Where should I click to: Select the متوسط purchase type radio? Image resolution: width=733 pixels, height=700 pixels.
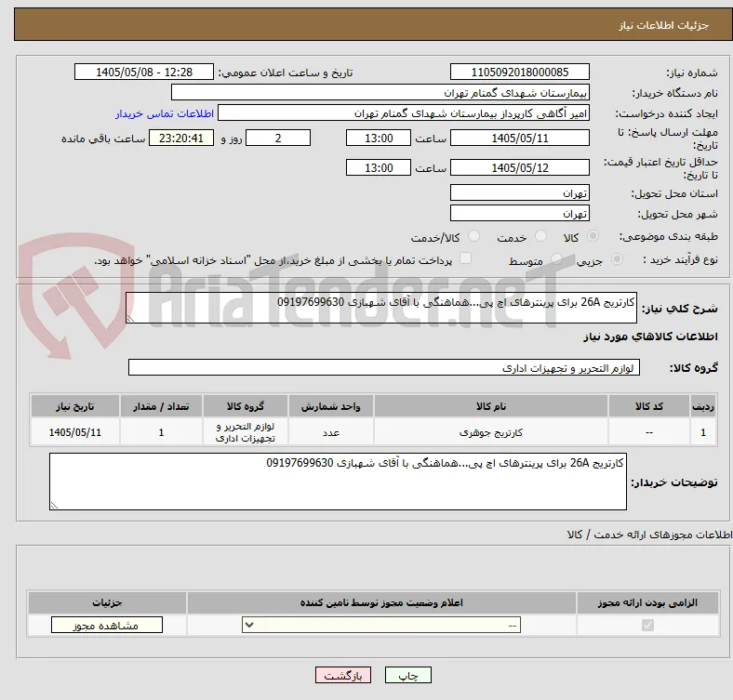(556, 259)
